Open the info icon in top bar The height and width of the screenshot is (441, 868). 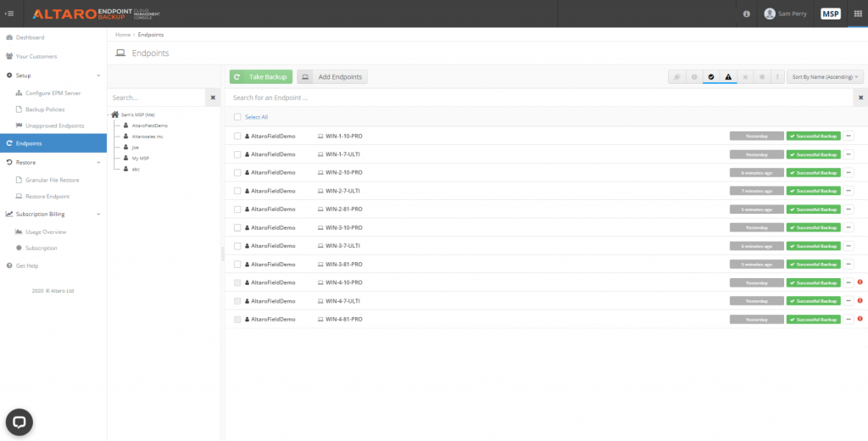(x=746, y=14)
